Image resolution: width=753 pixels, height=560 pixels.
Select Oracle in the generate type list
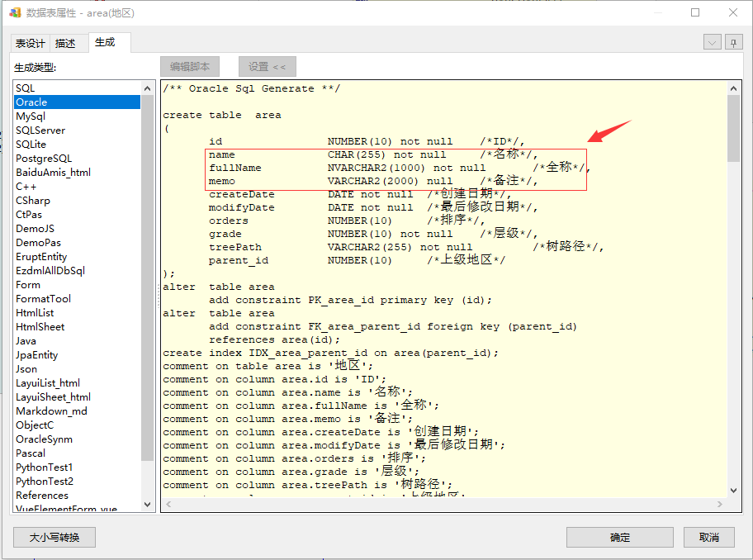coord(78,102)
